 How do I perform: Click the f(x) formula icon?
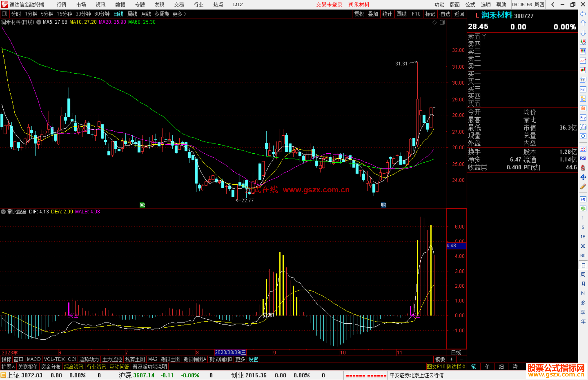click(583, 127)
